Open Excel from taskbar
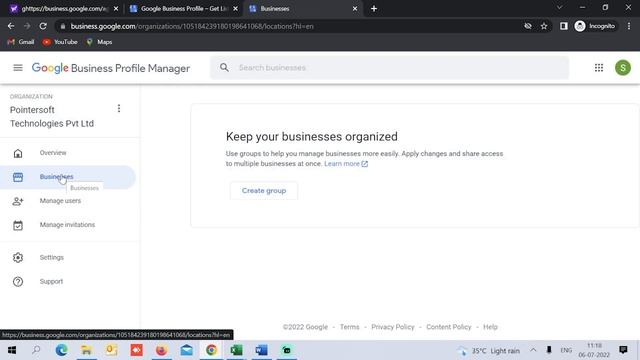Viewport: 640px width, 360px height. pos(236,350)
